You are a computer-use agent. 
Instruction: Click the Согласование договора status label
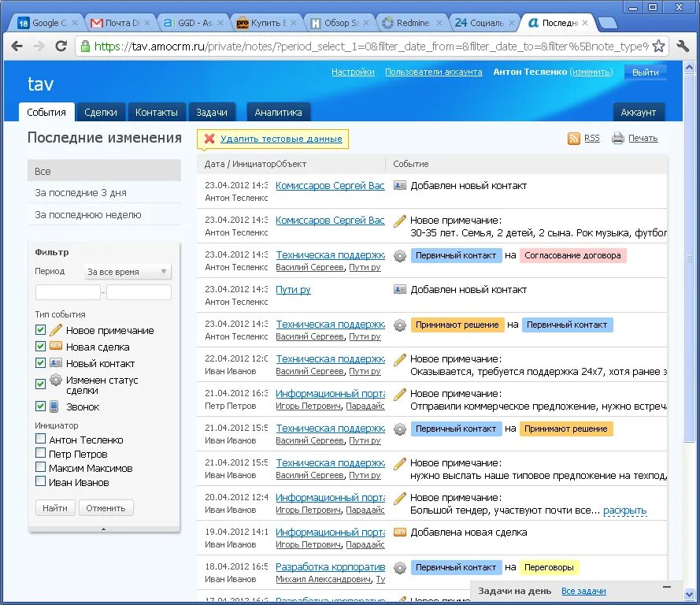pyautogui.click(x=572, y=255)
